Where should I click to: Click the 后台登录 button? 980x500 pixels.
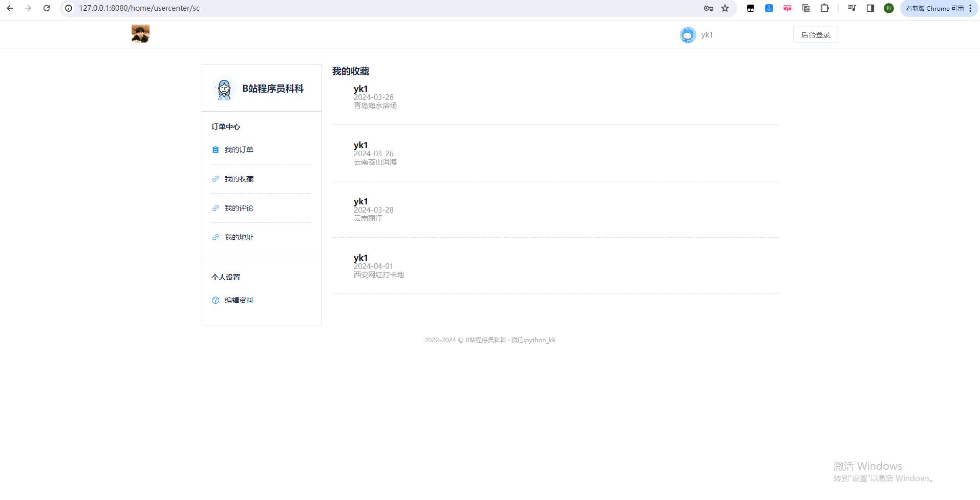[x=815, y=35]
